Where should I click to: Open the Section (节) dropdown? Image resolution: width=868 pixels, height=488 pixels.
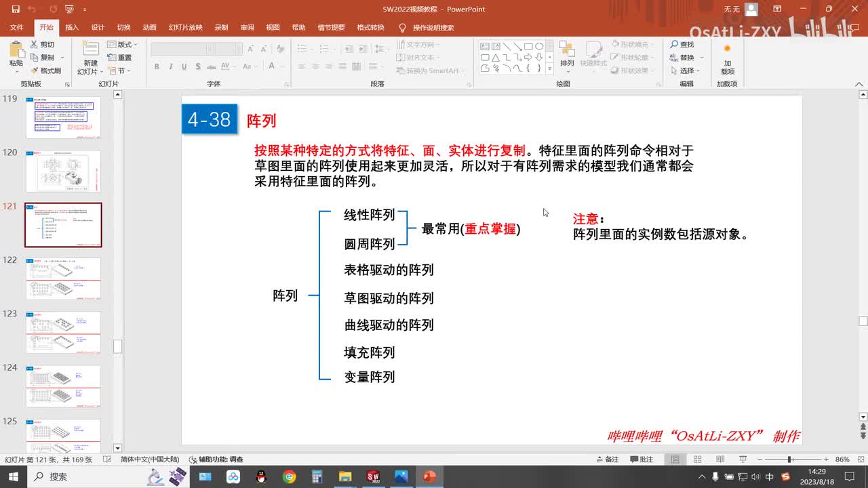119,70
